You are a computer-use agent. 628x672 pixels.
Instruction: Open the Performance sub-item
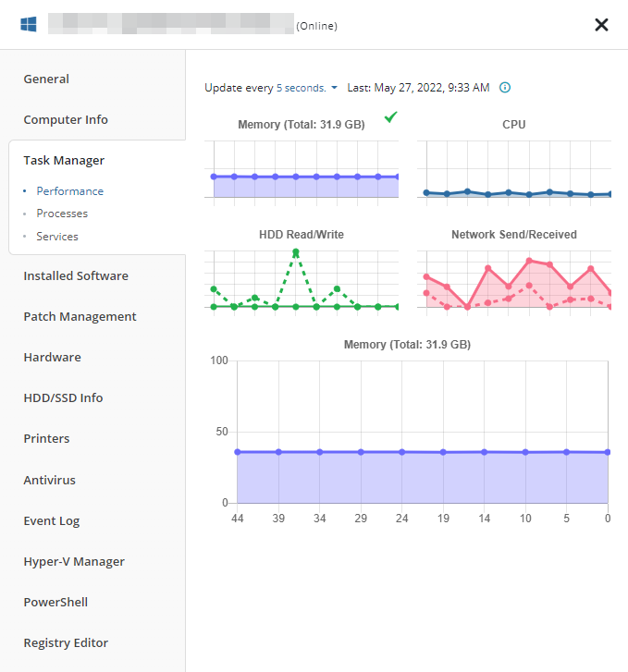[69, 191]
